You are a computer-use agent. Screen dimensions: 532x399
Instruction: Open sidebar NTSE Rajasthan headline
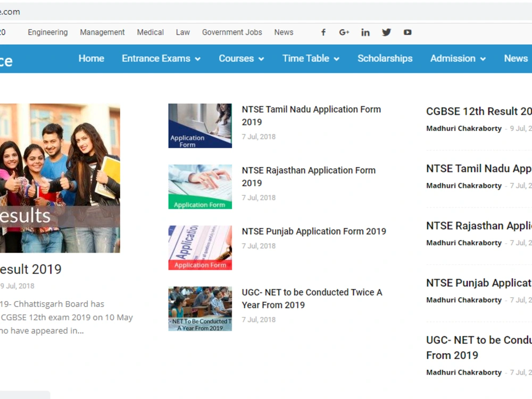coord(479,226)
